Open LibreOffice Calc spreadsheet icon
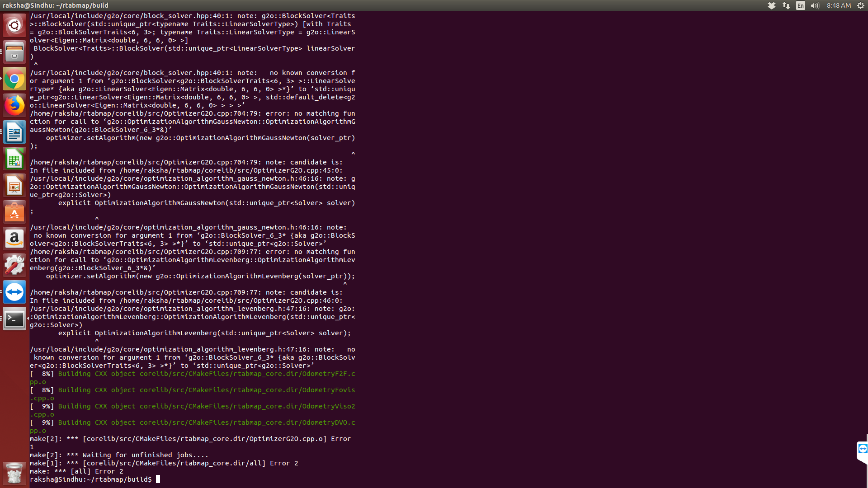The width and height of the screenshot is (868, 488). [x=14, y=159]
